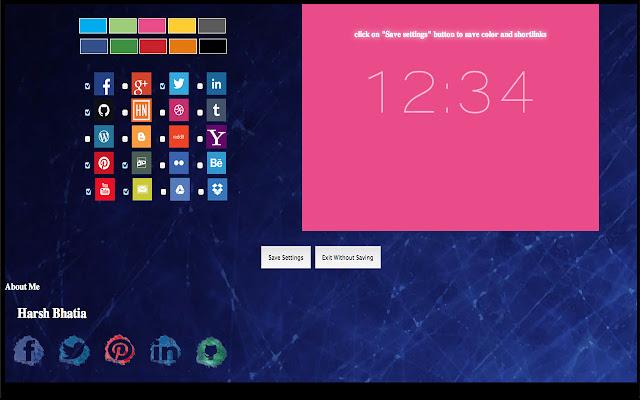Open the green GitHub icon under About Me
This screenshot has height=400, width=640.
click(x=209, y=350)
